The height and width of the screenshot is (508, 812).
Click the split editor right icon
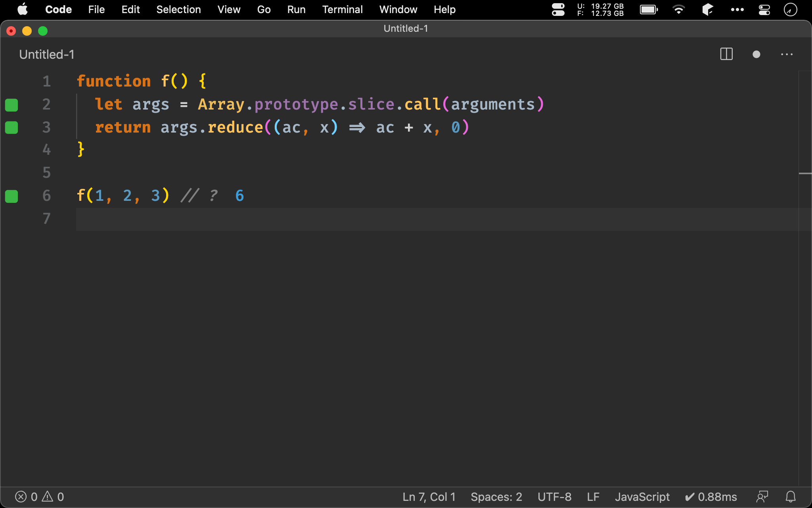click(726, 54)
